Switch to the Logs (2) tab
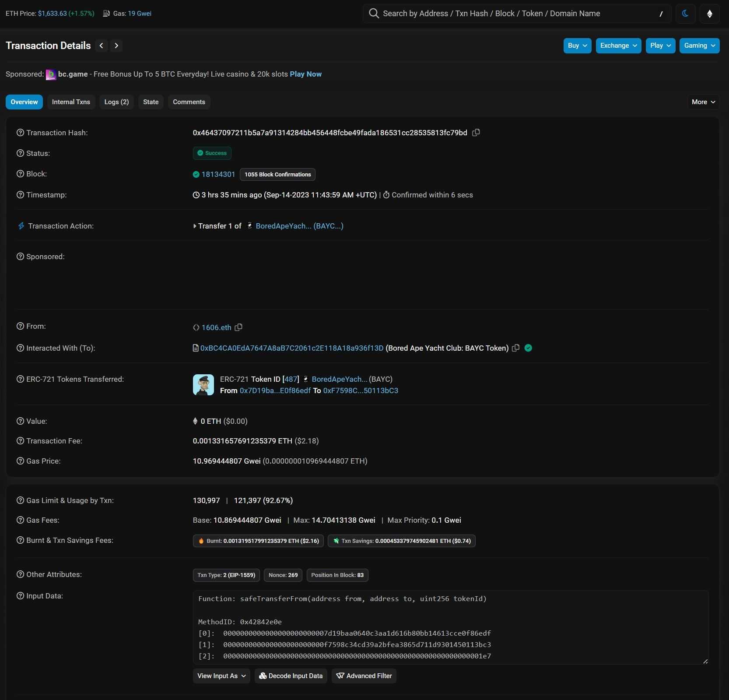This screenshot has width=729, height=700. [116, 102]
